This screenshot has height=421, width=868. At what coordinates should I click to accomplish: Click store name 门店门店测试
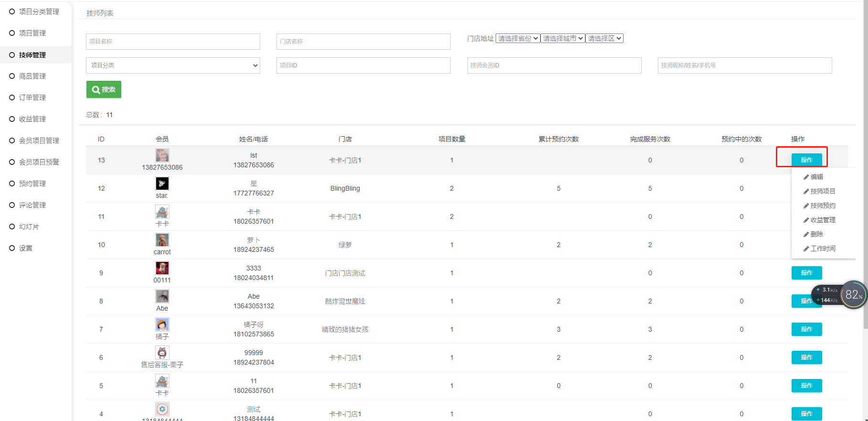pyautogui.click(x=345, y=273)
